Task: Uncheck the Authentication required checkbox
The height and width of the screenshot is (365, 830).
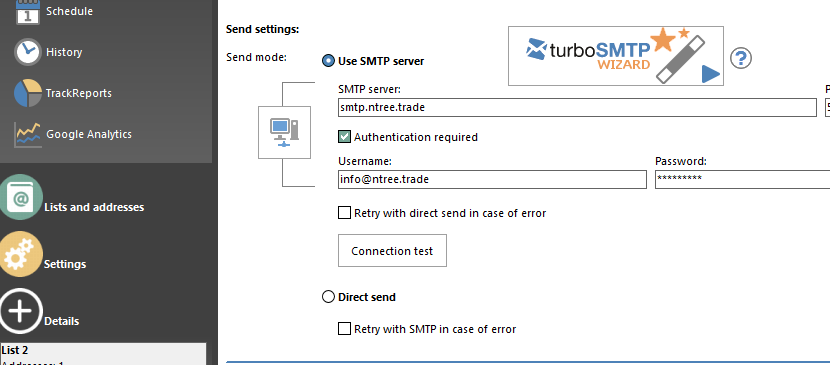Action: pyautogui.click(x=344, y=137)
